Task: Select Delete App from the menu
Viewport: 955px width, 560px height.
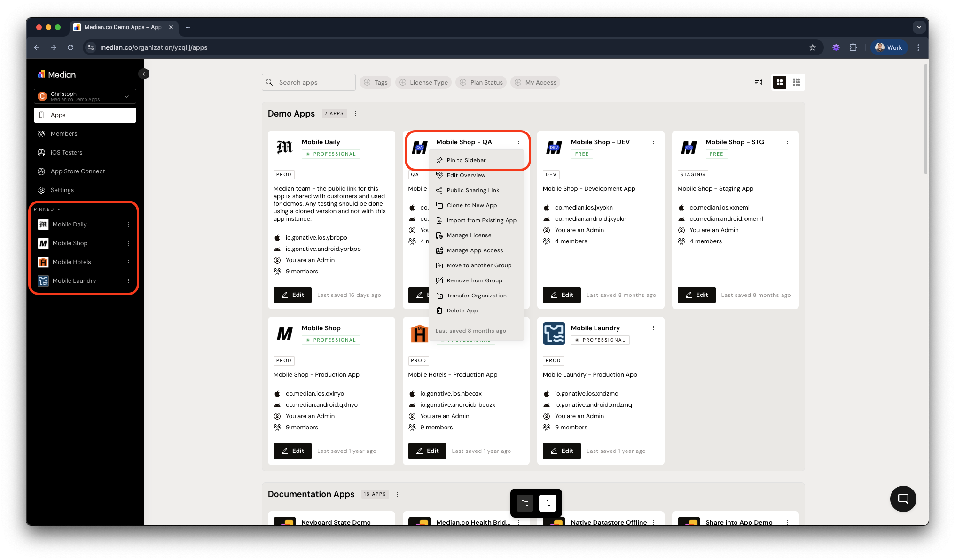Action: click(477, 311)
